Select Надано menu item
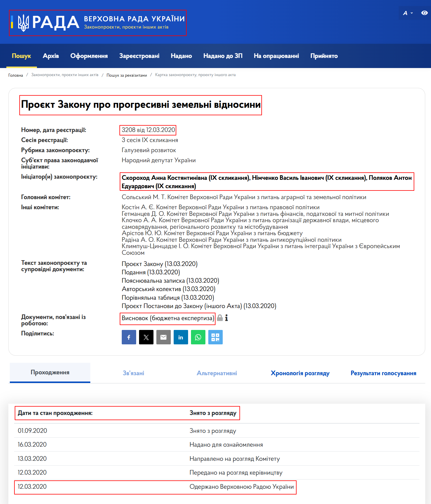 181,56
